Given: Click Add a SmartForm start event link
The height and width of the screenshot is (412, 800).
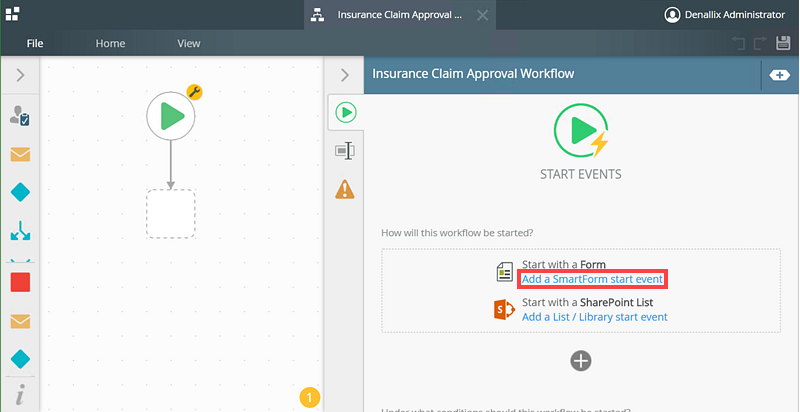Looking at the screenshot, I should point(592,279).
